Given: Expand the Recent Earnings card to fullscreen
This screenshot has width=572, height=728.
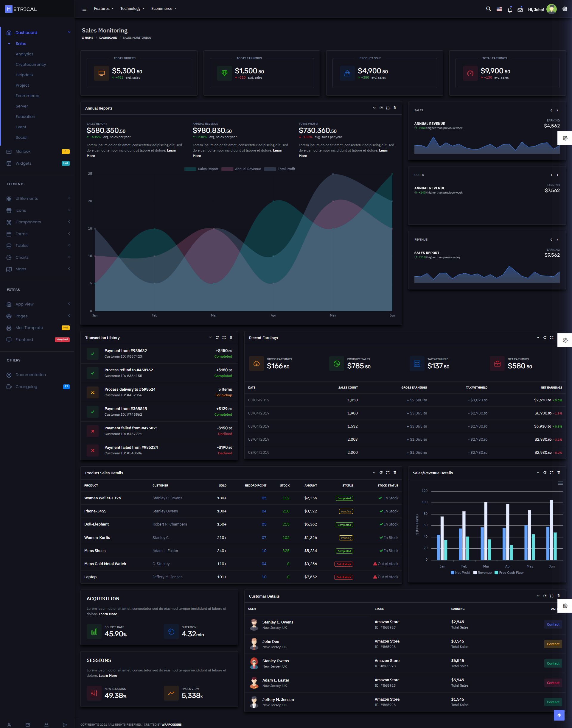Looking at the screenshot, I should pyautogui.click(x=551, y=337).
